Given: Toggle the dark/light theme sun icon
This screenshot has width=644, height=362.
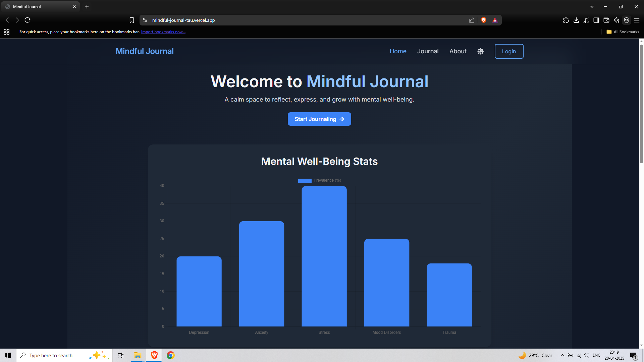Looking at the screenshot, I should (x=480, y=51).
